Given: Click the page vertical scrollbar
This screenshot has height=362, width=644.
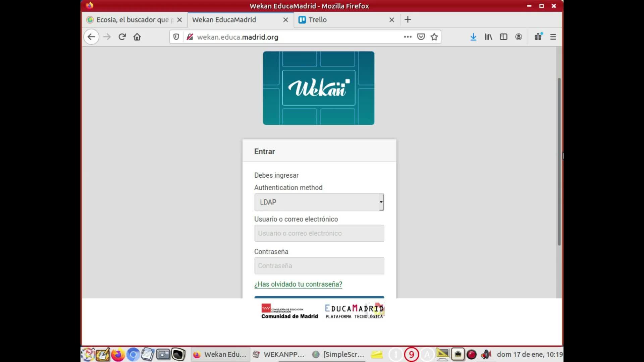Looking at the screenshot, I should tap(559, 162).
